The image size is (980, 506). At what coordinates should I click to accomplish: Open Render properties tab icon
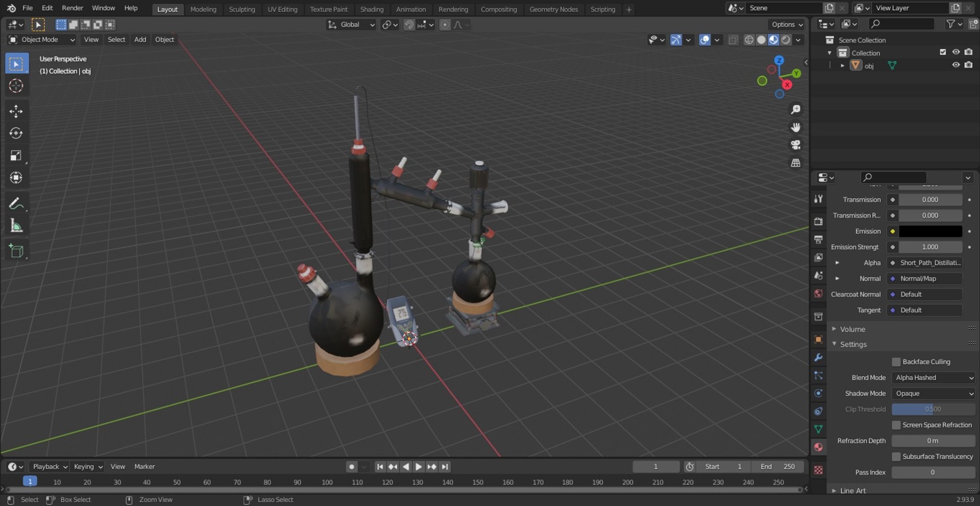(x=818, y=222)
